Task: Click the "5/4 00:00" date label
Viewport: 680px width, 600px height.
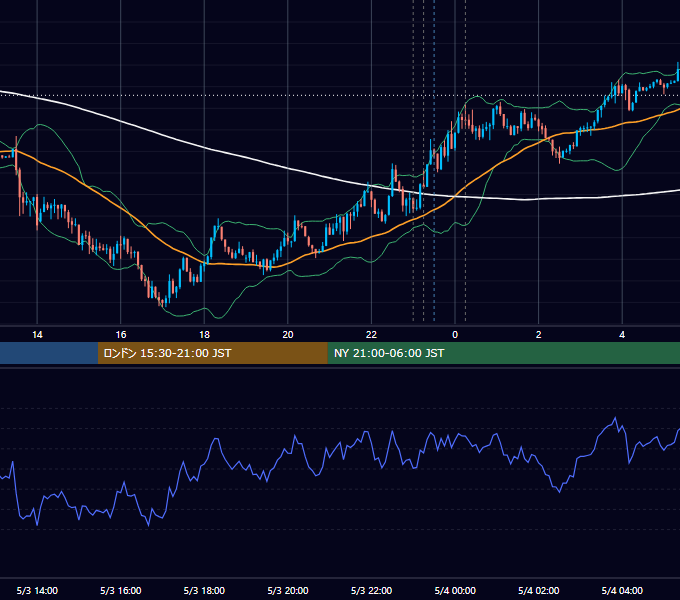Action: [x=455, y=591]
